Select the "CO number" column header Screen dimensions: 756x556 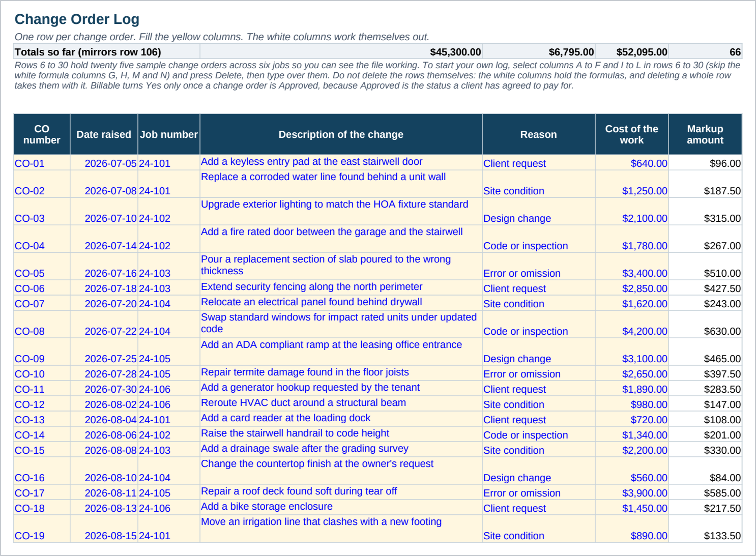pos(42,134)
